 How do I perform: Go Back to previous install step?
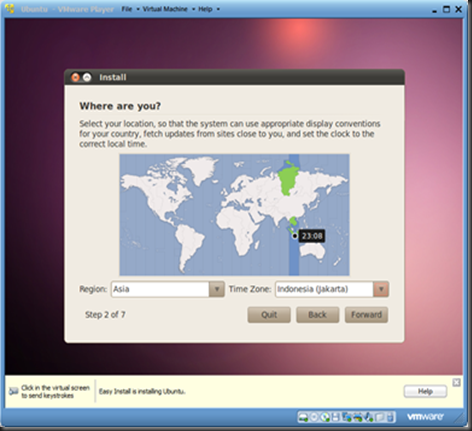(318, 315)
